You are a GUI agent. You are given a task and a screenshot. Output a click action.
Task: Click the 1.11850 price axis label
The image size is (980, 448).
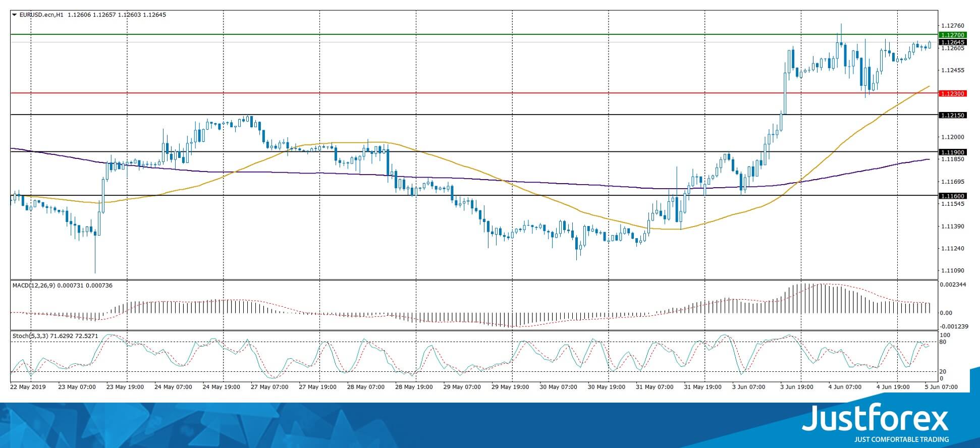click(x=953, y=159)
